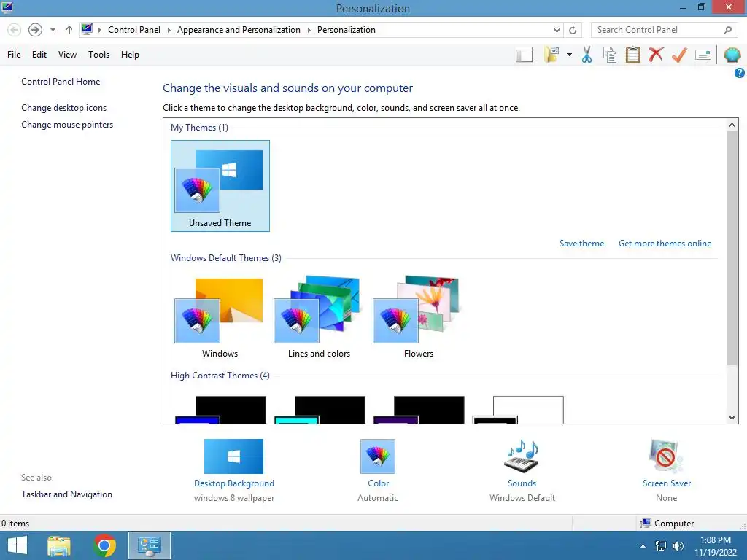Select the Unsaved Theme thumbnail

[220, 186]
